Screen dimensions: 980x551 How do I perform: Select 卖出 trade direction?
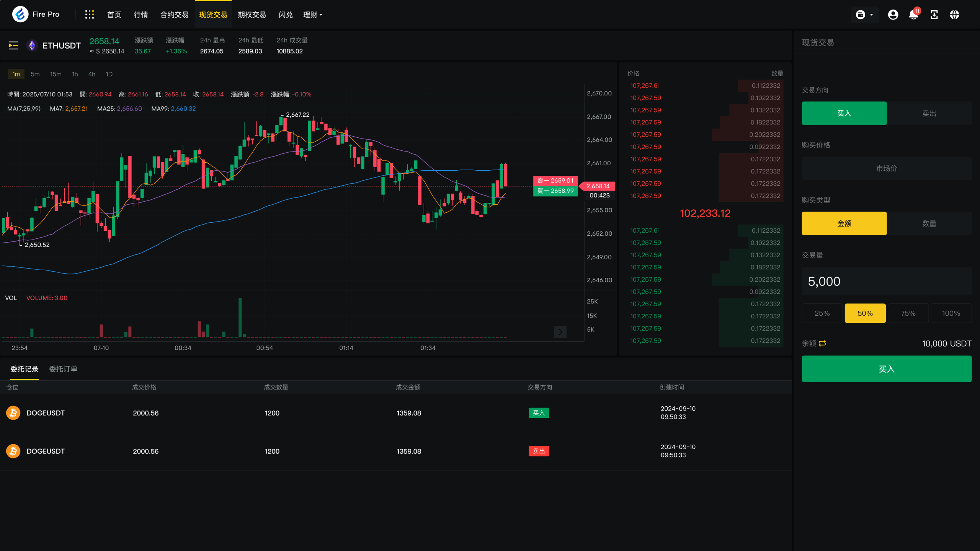point(929,113)
